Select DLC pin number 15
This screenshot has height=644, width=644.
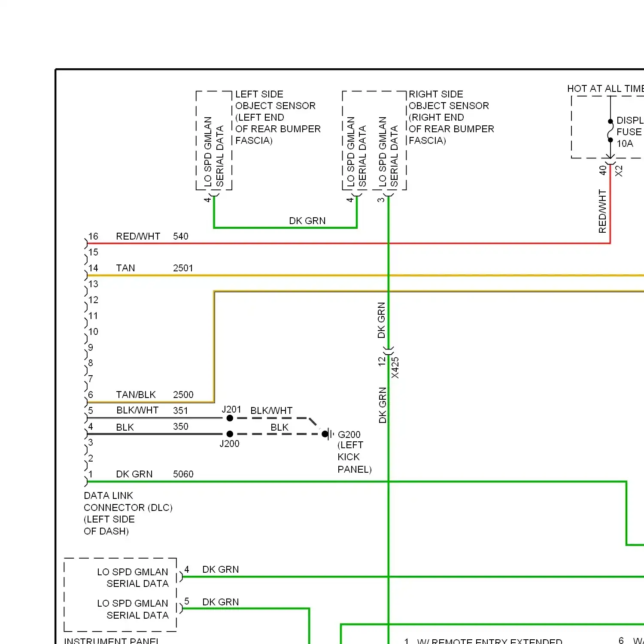coord(93,252)
